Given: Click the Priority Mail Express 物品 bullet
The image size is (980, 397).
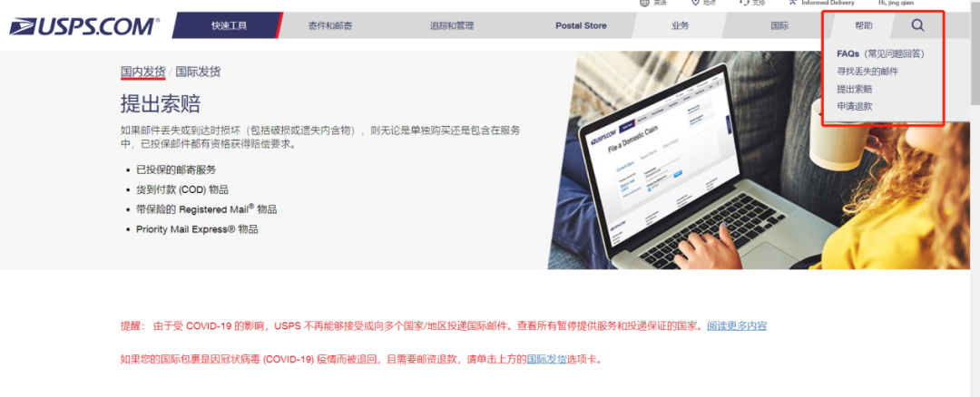Looking at the screenshot, I should click(x=197, y=229).
